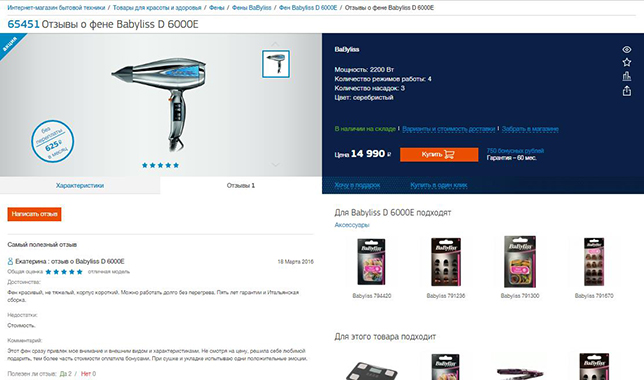The height and width of the screenshot is (380, 644).
Task: Vote Да on review helpfulness
Action: click(65, 374)
